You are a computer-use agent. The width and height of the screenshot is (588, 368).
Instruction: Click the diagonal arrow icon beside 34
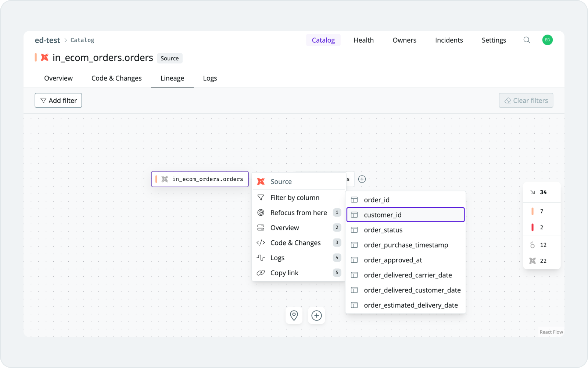(533, 192)
